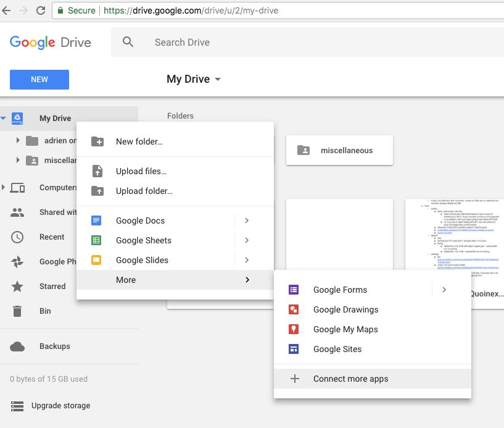Choose Connect more apps
This screenshot has width=504, height=428.
373,379
